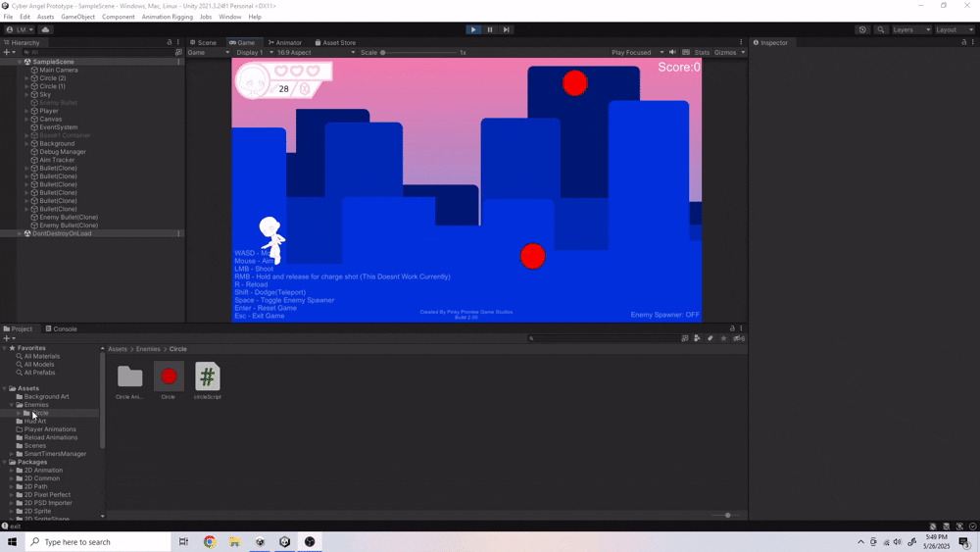
Task: Open SampleScene options menu
Action: (178, 62)
